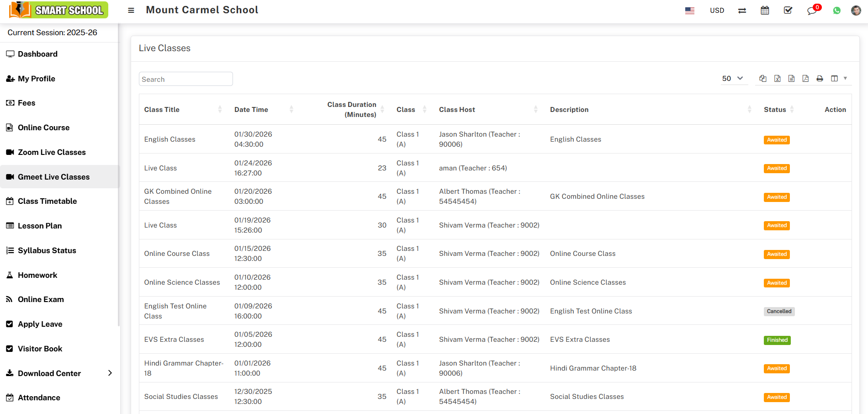
Task: Toggle the sidebar with hamburger icon
Action: pos(131,11)
